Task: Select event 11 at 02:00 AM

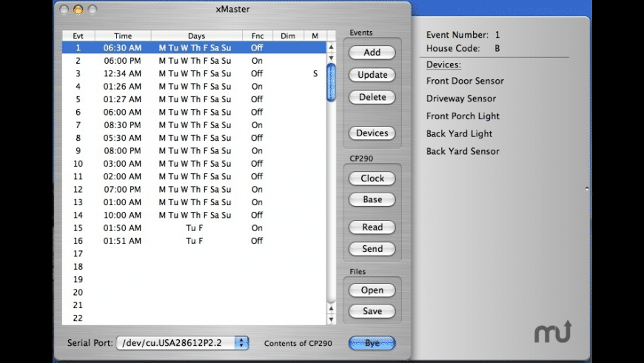Action: tap(194, 176)
